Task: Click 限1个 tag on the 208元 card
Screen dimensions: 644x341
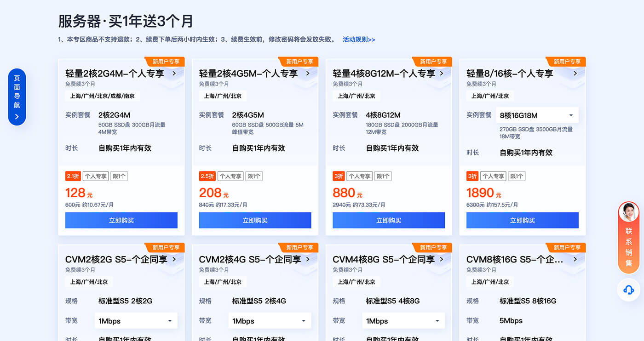Action: pos(254,176)
